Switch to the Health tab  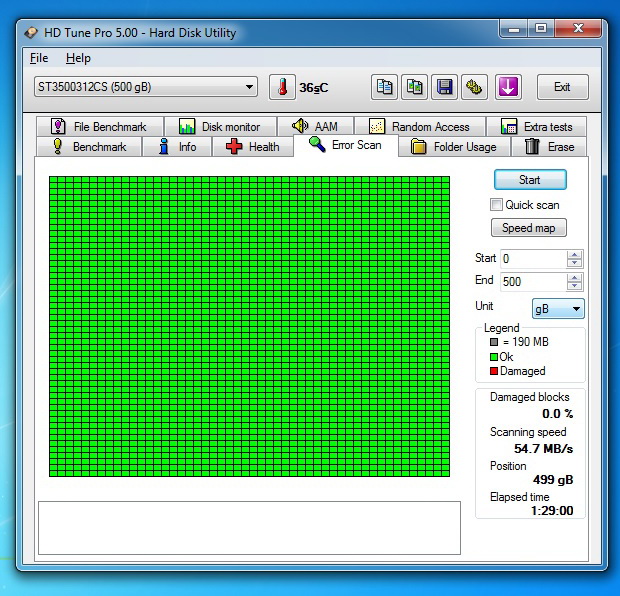point(253,147)
